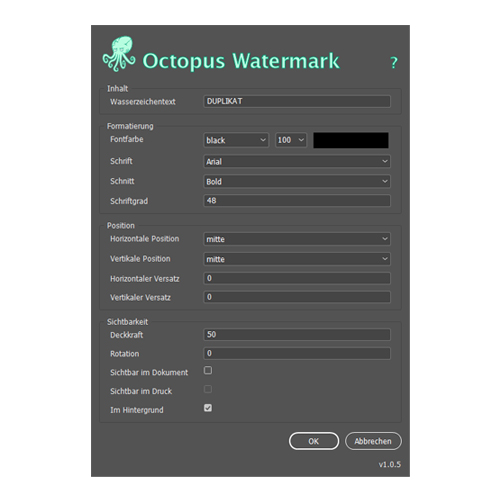Click the Octopus logo icon
This screenshot has height=500, width=500.
point(119,54)
